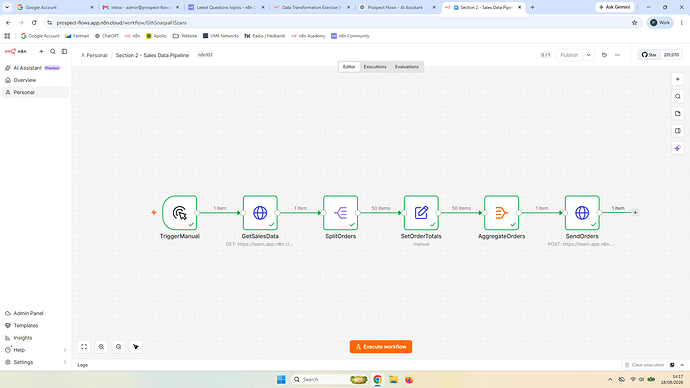Open Firefox from the taskbar
Screen dimensions: 690x388
pyautogui.click(x=409, y=379)
